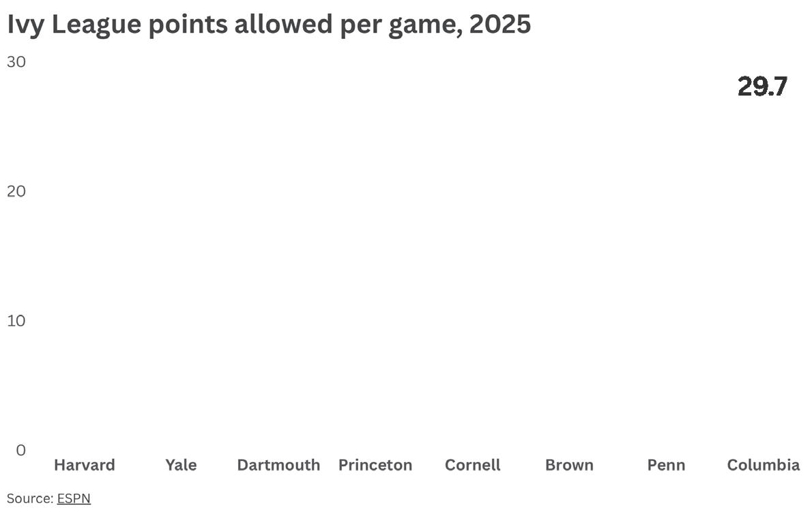The height and width of the screenshot is (512, 812).
Task: Click the Dartmouth team label
Action: pos(278,465)
